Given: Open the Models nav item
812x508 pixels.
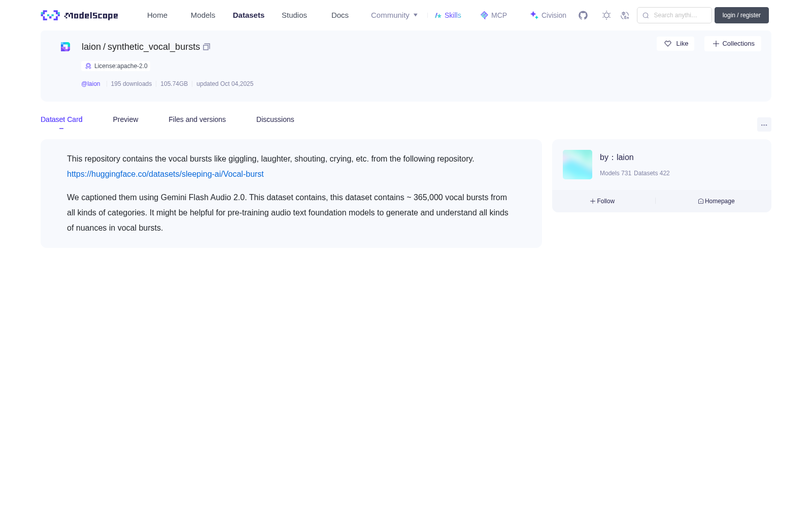Looking at the screenshot, I should [203, 15].
